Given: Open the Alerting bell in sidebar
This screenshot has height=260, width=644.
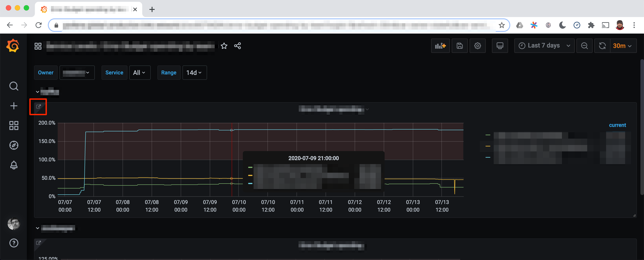Looking at the screenshot, I should 14,165.
